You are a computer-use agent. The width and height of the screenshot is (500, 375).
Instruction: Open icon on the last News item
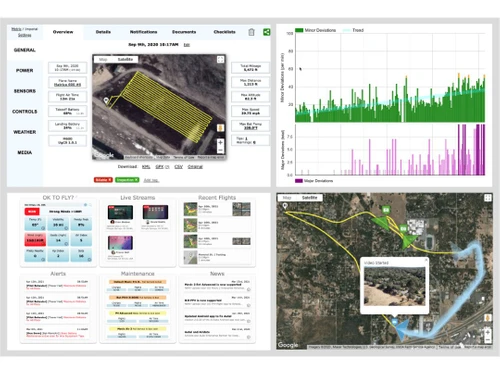[249, 337]
